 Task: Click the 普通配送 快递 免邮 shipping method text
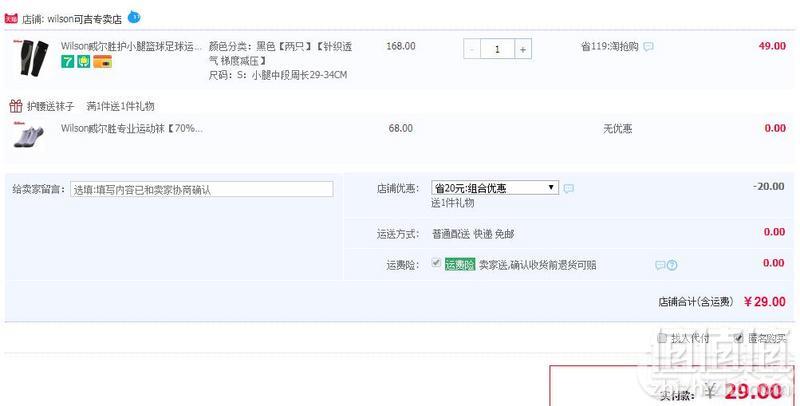(473, 234)
